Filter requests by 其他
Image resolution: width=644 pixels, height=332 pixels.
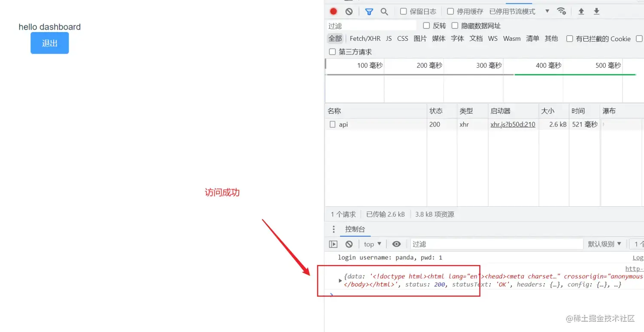(551, 39)
